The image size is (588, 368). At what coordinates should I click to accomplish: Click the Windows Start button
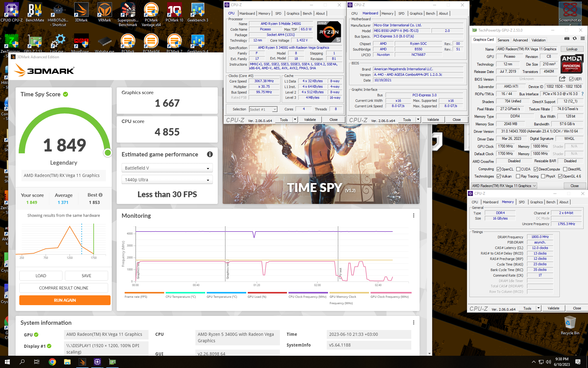(x=7, y=362)
